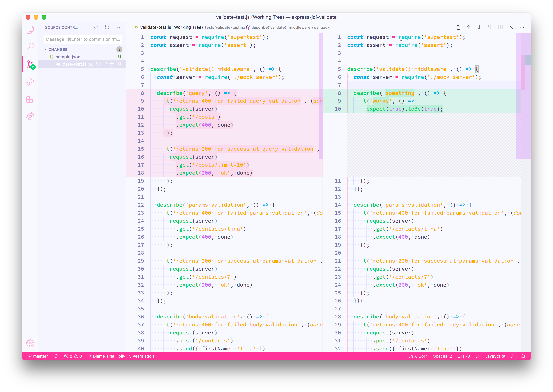Select sample.json in changes list

pos(68,57)
